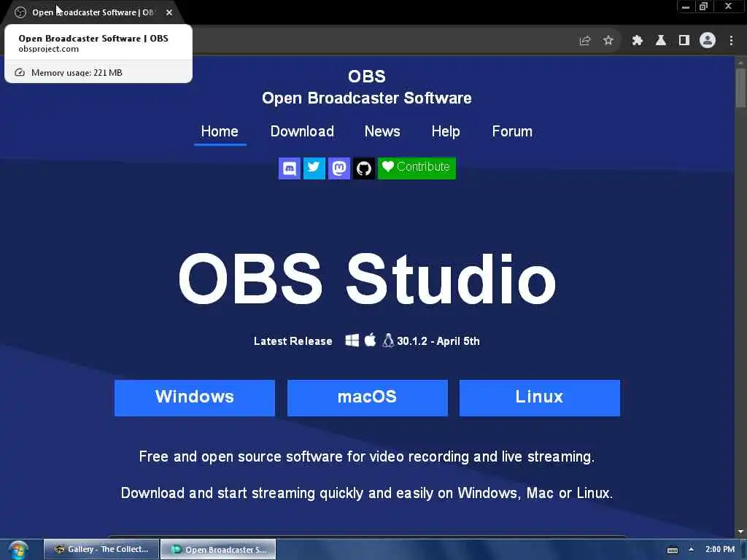Viewport: 747px width, 560px height.
Task: Click the page vertical scrollbar thumb
Action: click(x=740, y=88)
